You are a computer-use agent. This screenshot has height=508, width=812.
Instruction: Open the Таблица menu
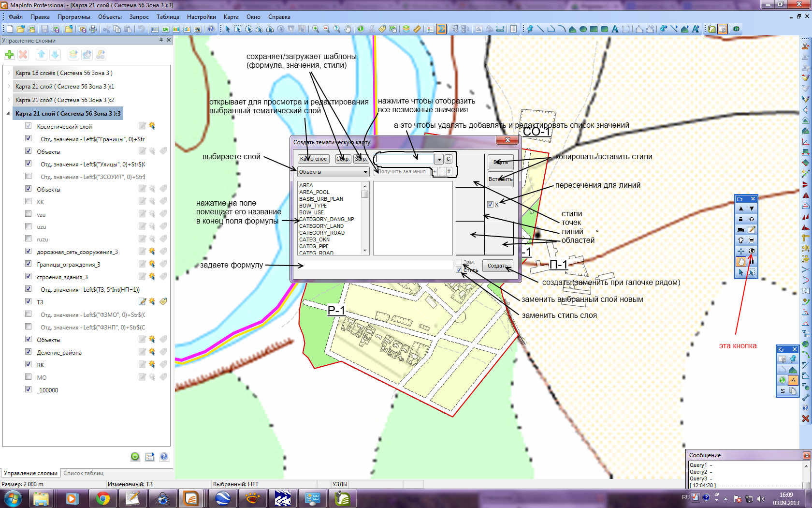(168, 17)
